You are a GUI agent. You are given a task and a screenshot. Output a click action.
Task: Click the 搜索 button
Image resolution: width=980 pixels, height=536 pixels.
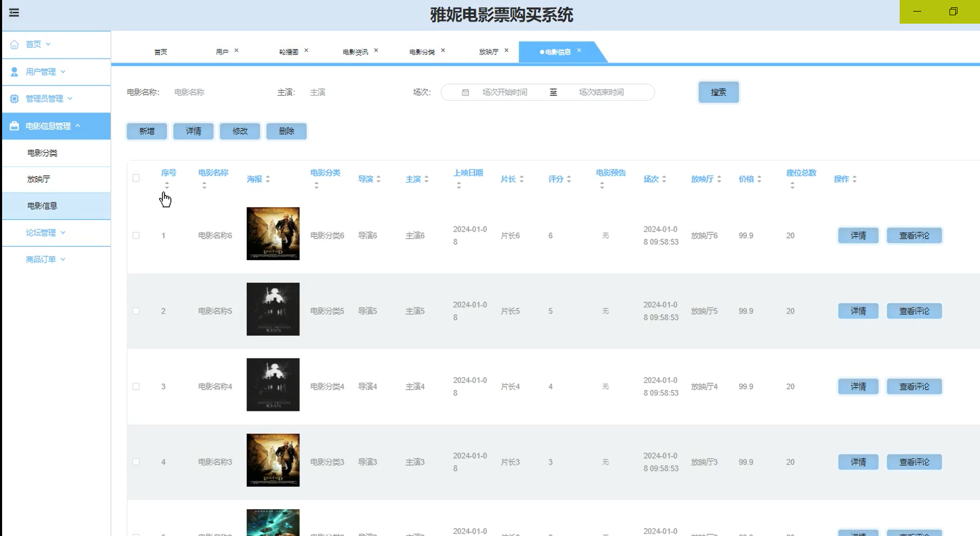[x=718, y=92]
